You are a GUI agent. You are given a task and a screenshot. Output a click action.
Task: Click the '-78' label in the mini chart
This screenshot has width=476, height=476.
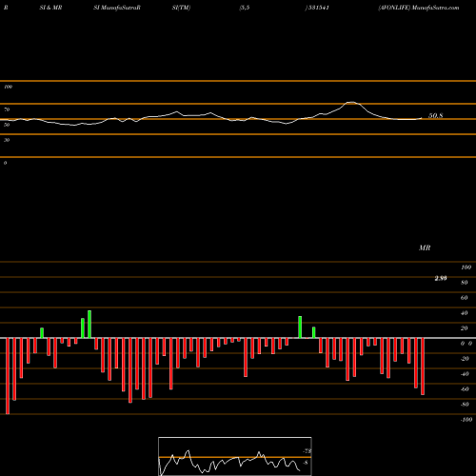[307, 451]
